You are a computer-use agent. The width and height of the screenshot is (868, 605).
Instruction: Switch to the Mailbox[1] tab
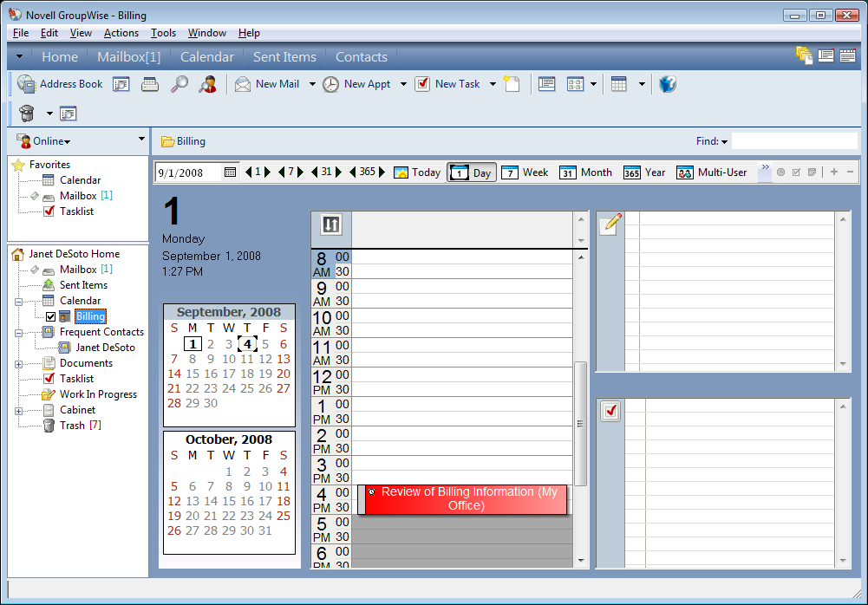129,57
